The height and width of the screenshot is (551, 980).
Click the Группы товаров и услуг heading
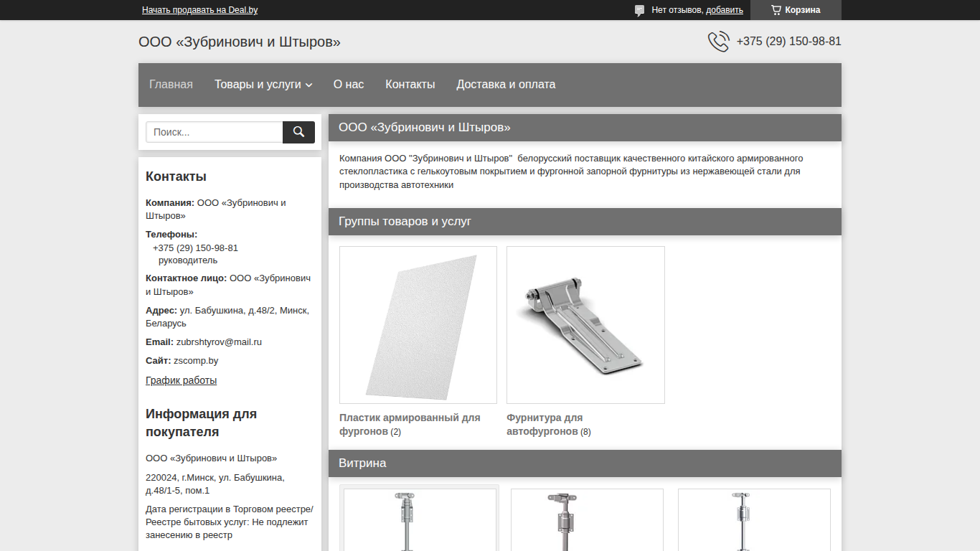pyautogui.click(x=405, y=222)
